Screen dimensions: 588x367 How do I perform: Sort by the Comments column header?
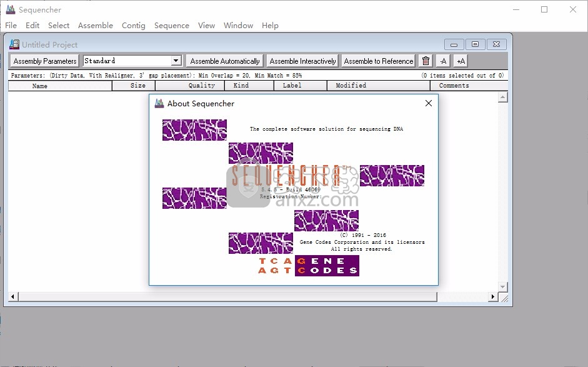coord(469,86)
